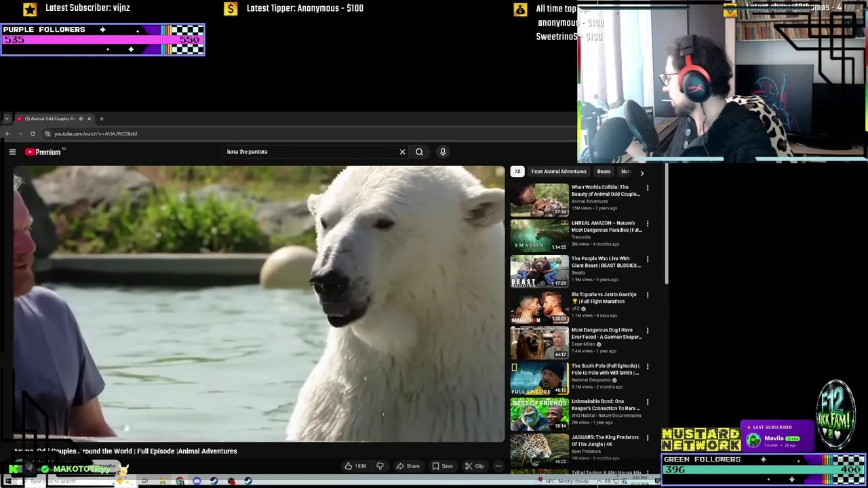The image size is (868, 488).
Task: Go back in the browser
Action: click(x=7, y=134)
